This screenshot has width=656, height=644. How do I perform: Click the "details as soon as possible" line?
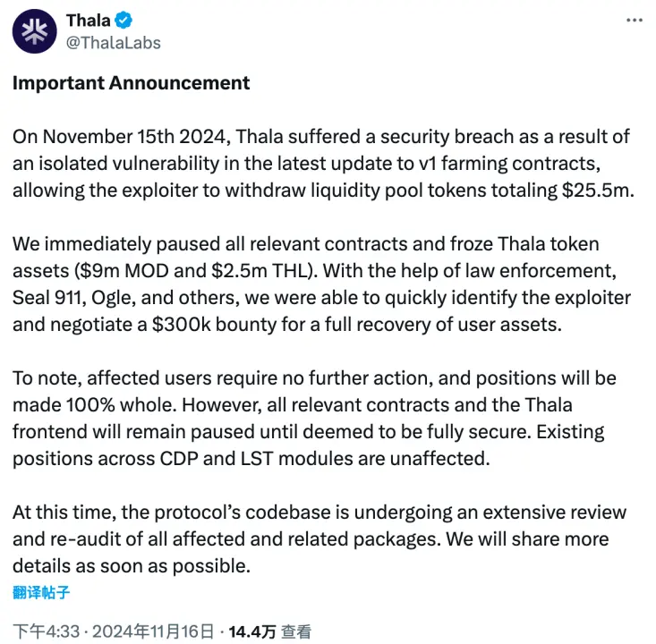pyautogui.click(x=131, y=566)
